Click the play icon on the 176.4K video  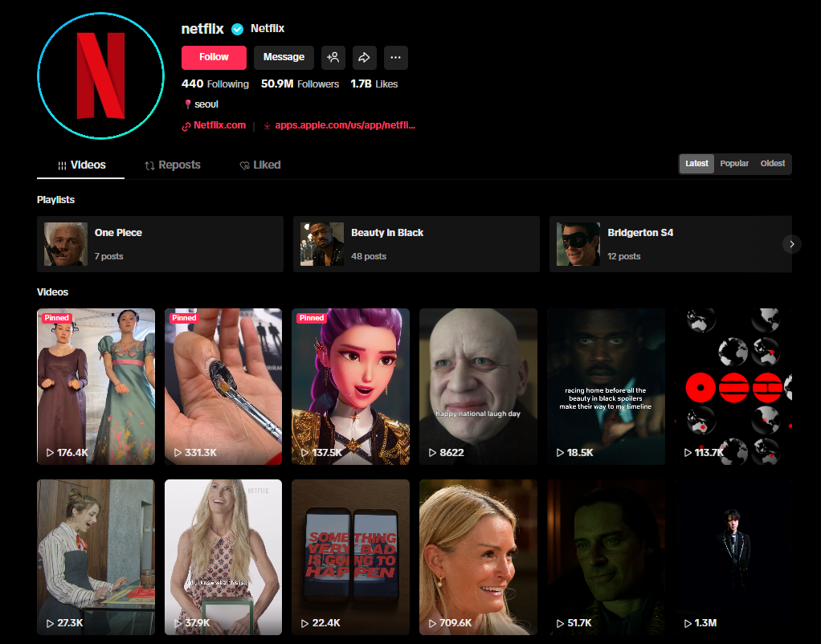[x=51, y=452]
